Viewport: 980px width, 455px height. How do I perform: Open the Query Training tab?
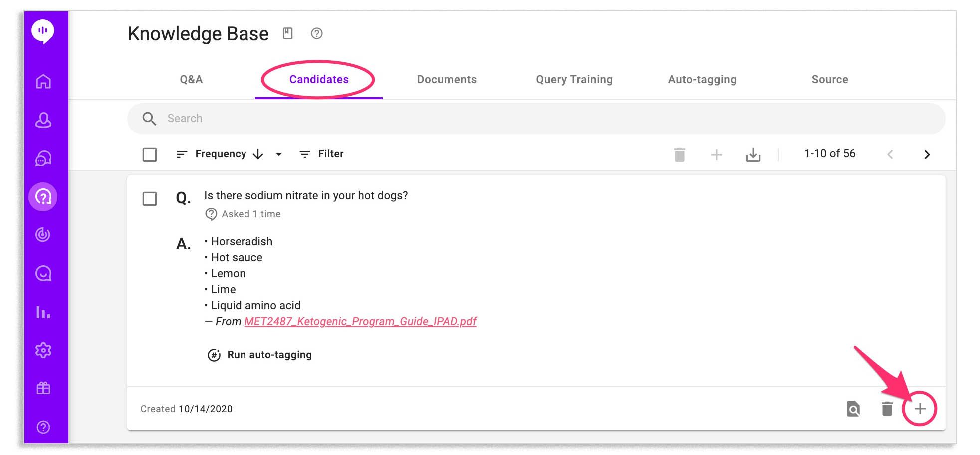pyautogui.click(x=574, y=79)
